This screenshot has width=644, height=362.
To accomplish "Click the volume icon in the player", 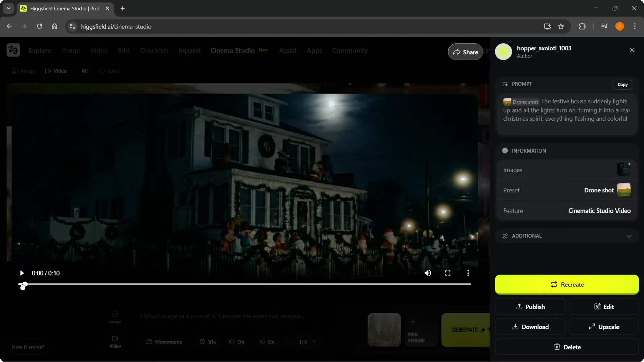I will (x=428, y=273).
